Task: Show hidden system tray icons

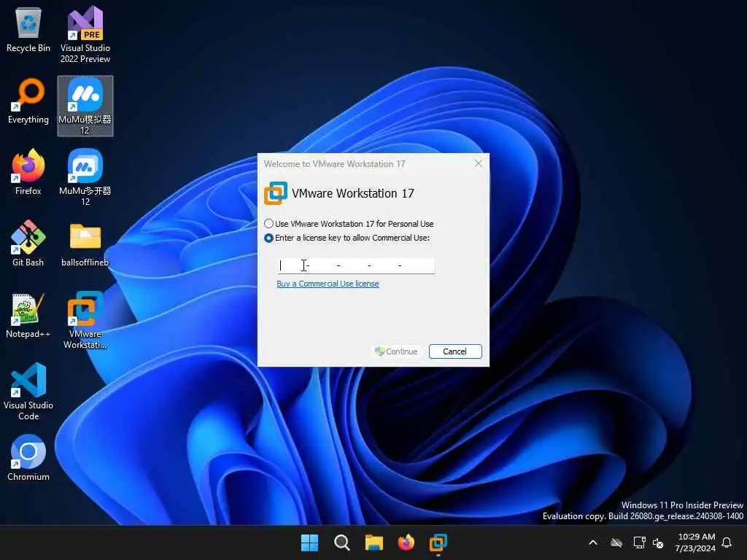Action: click(593, 542)
